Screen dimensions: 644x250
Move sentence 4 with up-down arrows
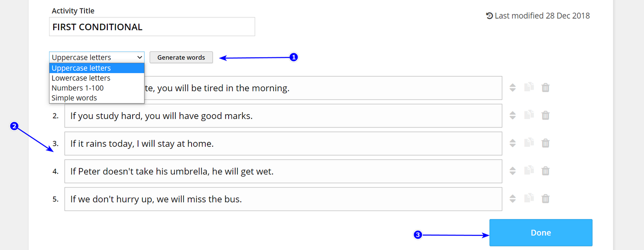click(512, 171)
